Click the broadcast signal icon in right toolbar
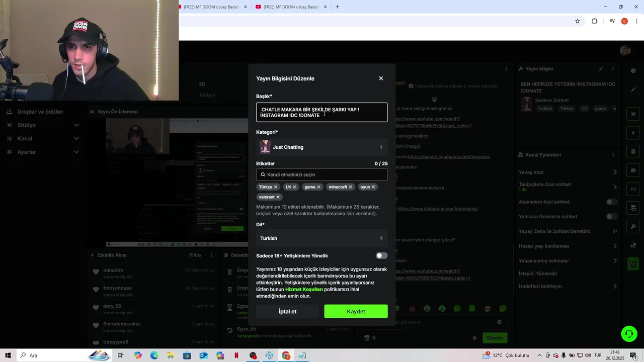 [633, 189]
